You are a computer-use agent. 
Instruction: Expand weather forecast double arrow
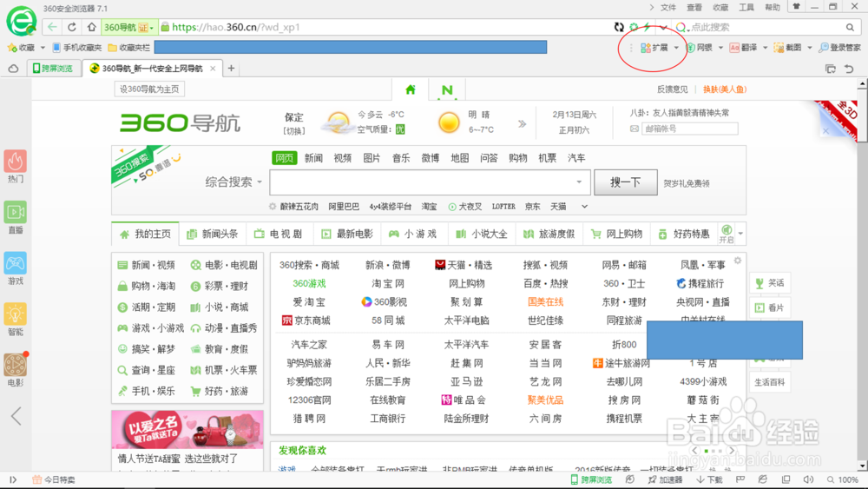click(x=522, y=123)
